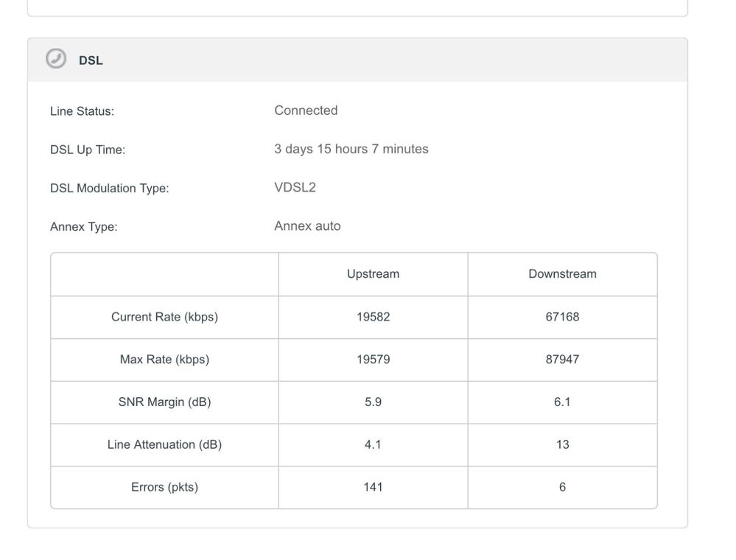Click the Connected status text
The image size is (736, 560).
point(306,111)
